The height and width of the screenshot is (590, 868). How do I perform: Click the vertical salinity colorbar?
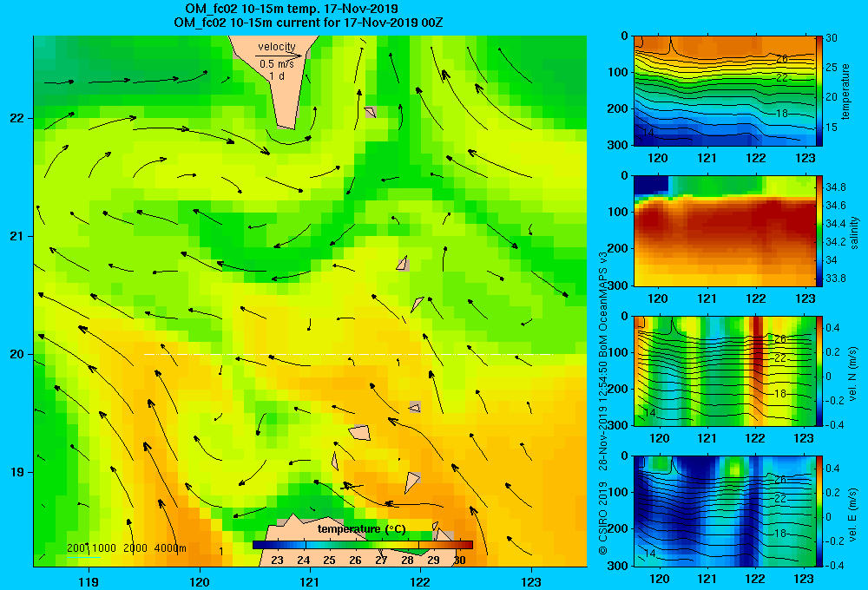point(819,231)
